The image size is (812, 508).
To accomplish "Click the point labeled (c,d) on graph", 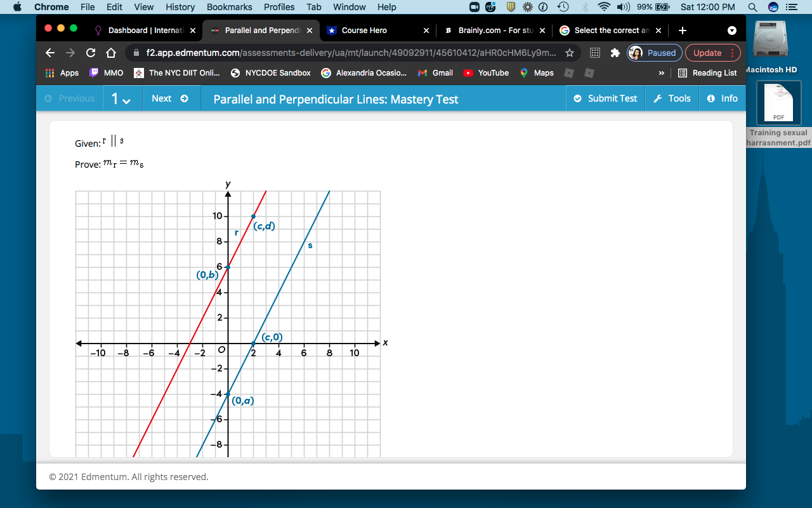I will tap(253, 217).
